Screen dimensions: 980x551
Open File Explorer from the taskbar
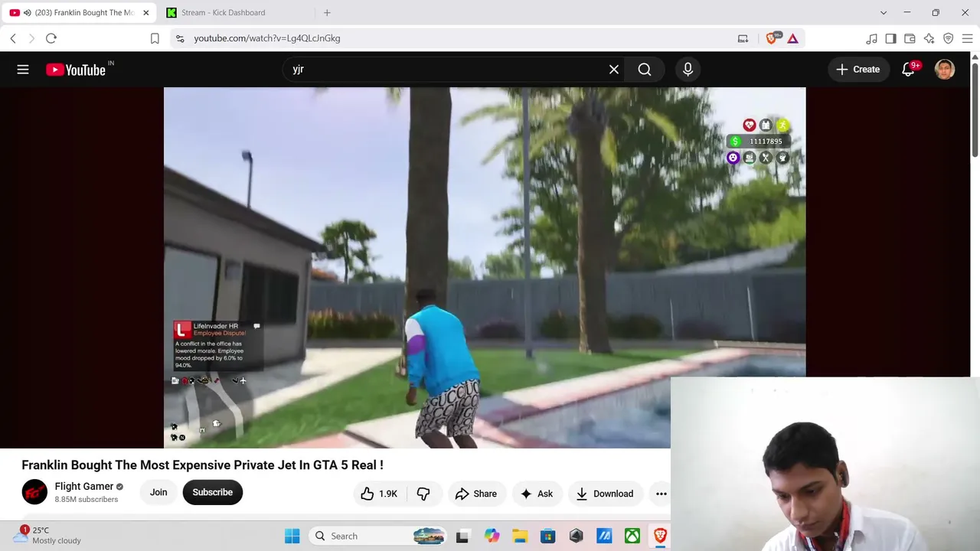(x=520, y=536)
